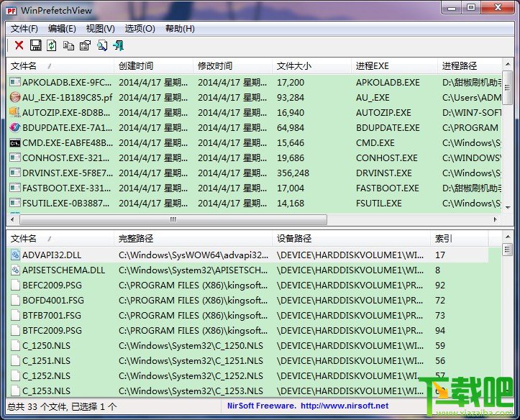Click the ADVAPI32.DLL file icon

tap(15, 255)
